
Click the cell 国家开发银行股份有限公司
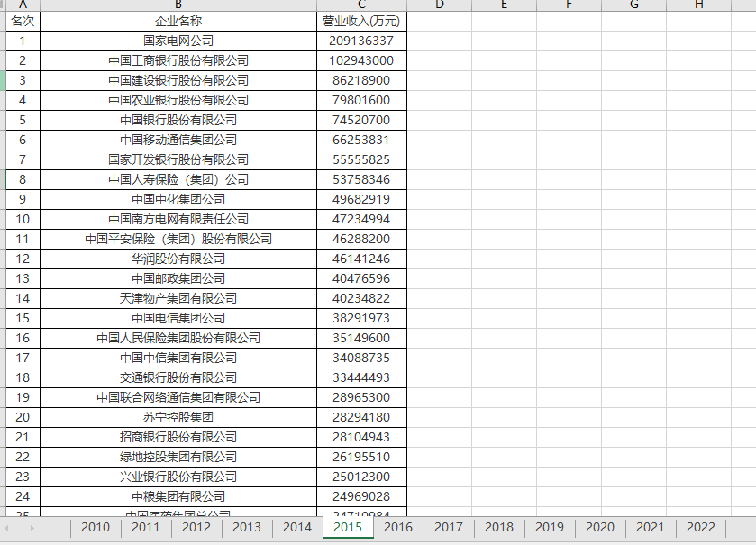[178, 159]
